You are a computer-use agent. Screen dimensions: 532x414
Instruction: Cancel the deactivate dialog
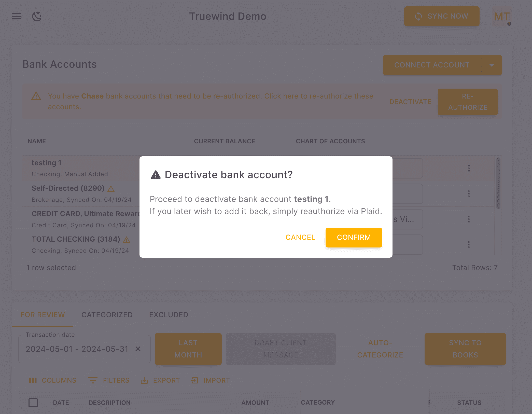click(x=300, y=237)
